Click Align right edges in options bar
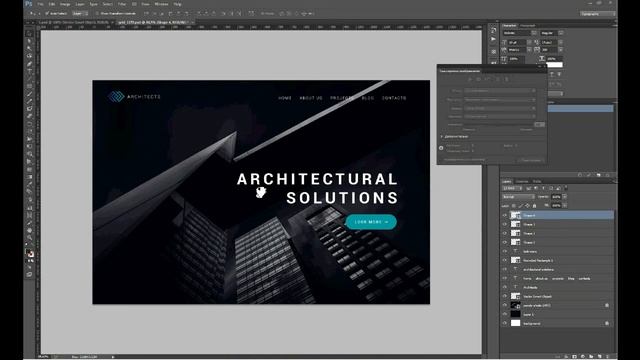 [187, 13]
